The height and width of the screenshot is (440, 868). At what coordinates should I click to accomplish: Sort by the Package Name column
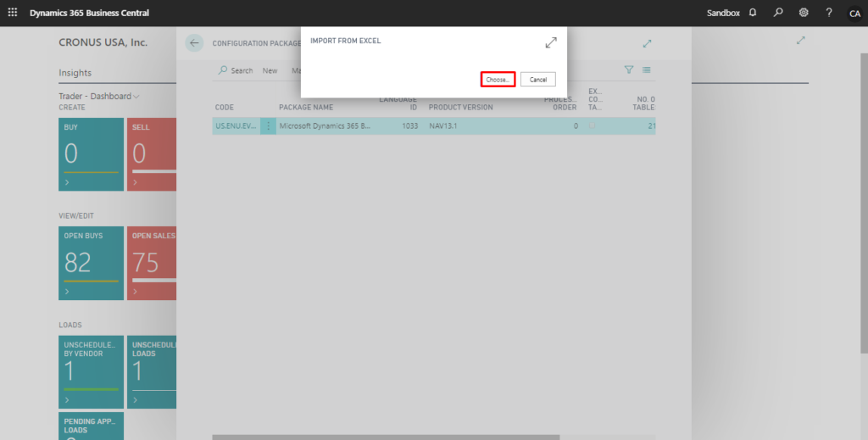pyautogui.click(x=306, y=108)
